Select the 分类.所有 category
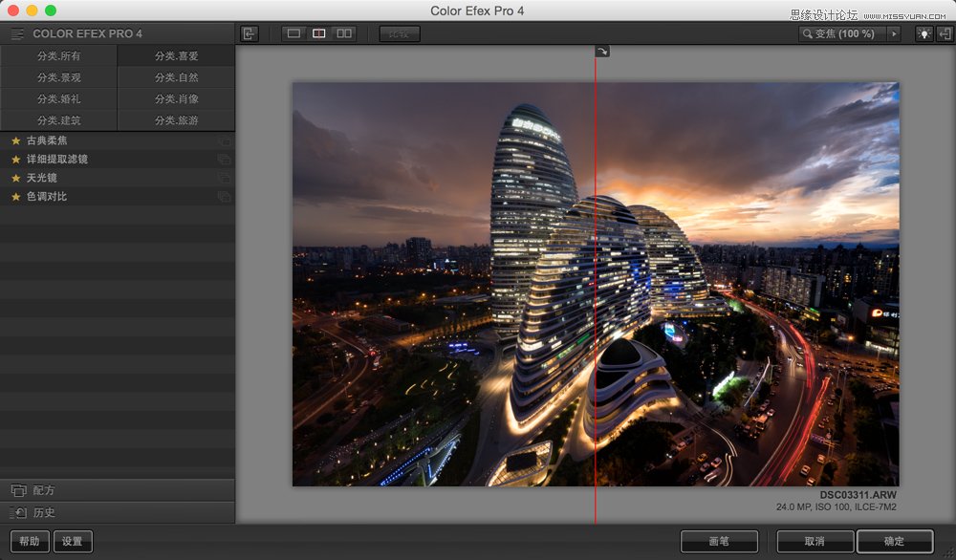The width and height of the screenshot is (956, 560). [58, 55]
